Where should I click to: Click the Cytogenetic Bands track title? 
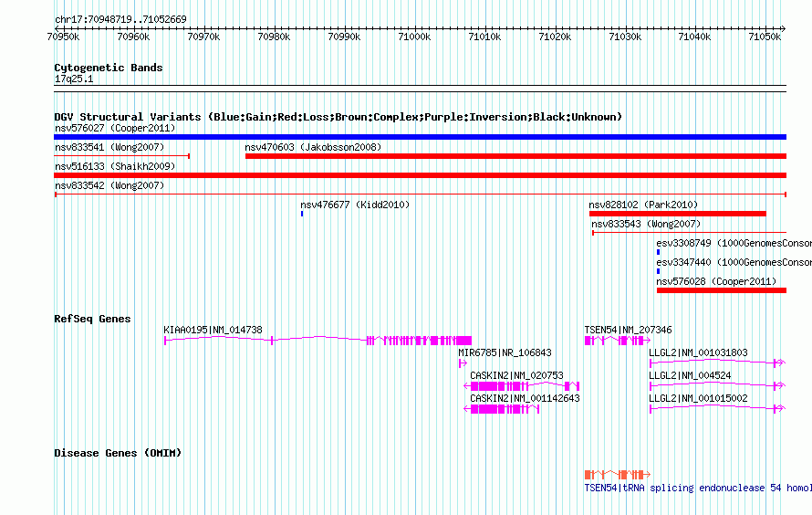[x=109, y=68]
